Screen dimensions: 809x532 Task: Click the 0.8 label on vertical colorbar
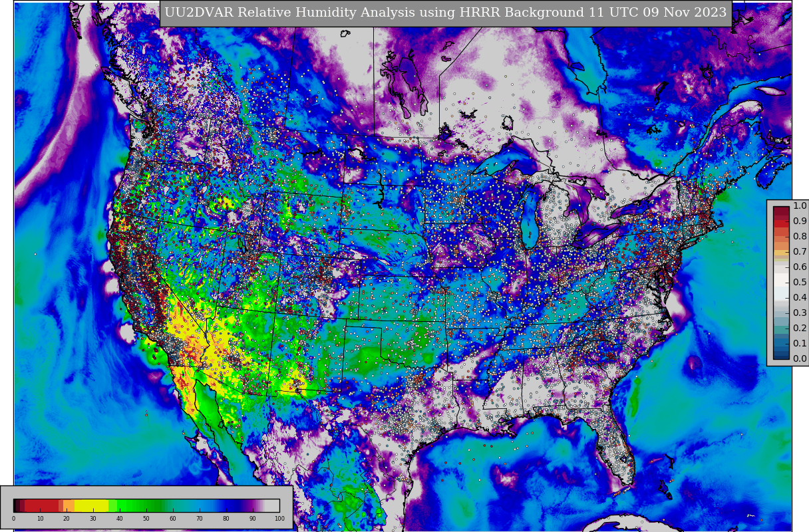pyautogui.click(x=800, y=237)
